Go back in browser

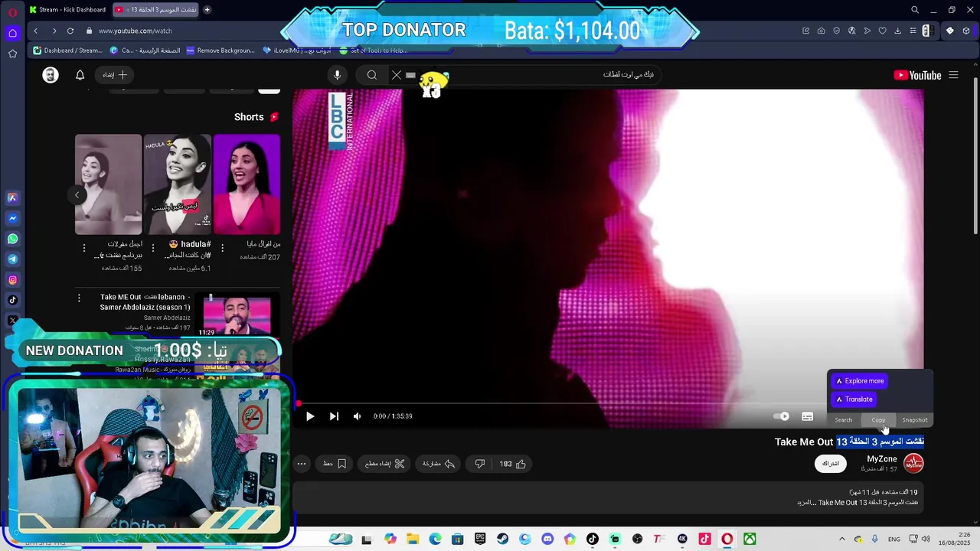click(x=35, y=31)
